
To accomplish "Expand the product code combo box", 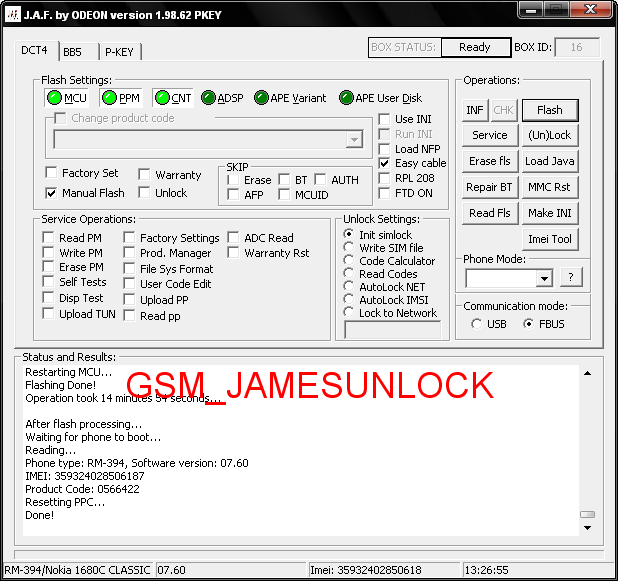I will pos(354,140).
